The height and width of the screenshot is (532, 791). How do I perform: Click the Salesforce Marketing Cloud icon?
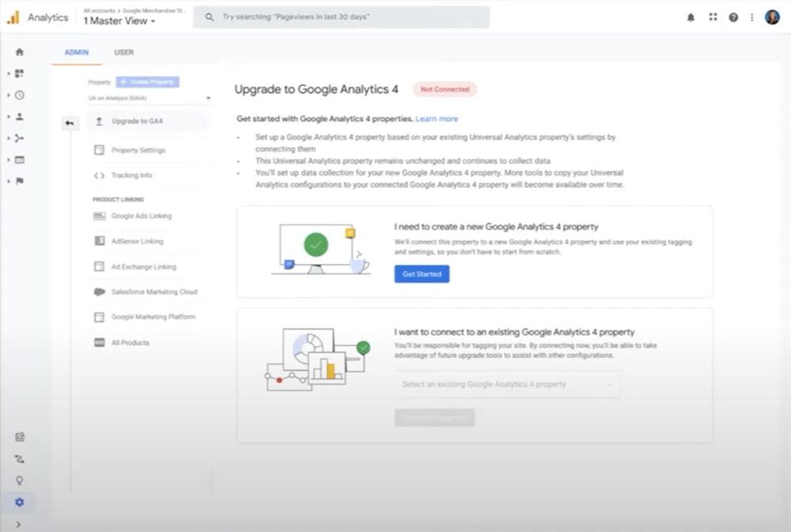click(100, 292)
